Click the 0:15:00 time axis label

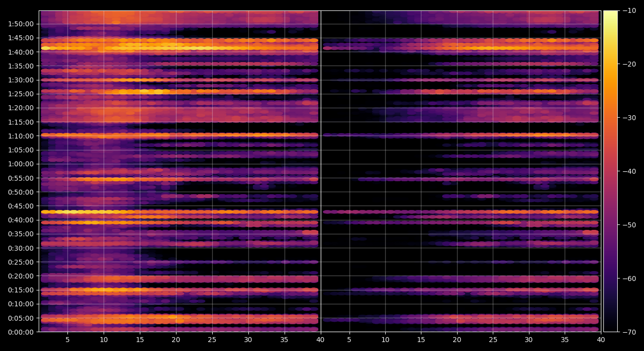point(20,290)
